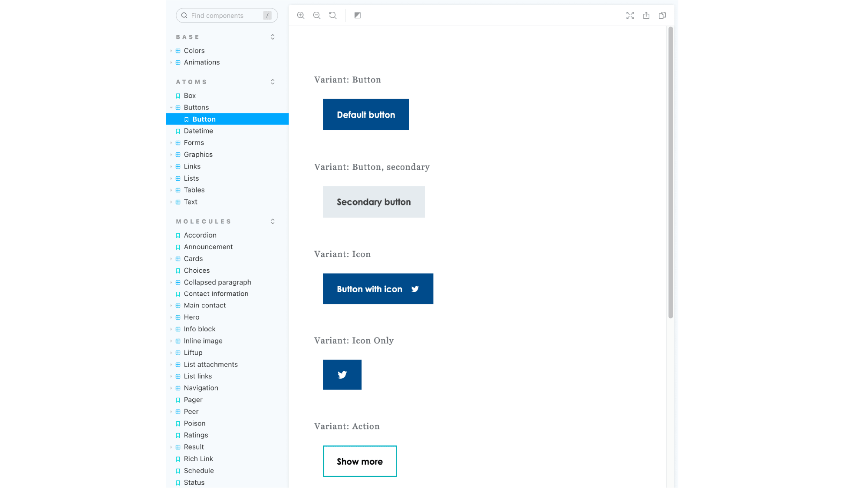The height and width of the screenshot is (489, 868).
Task: Click the copy canvas link icon
Action: [662, 16]
